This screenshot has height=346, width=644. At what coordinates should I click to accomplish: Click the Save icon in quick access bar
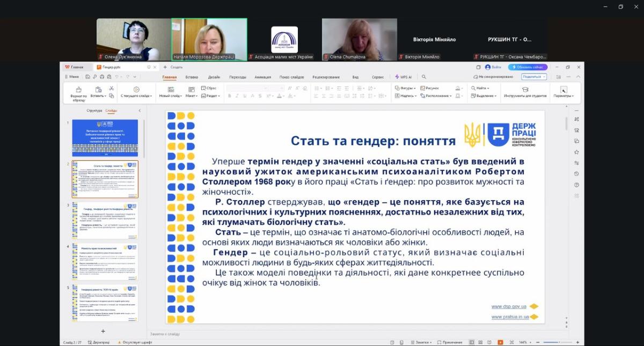coord(87,77)
